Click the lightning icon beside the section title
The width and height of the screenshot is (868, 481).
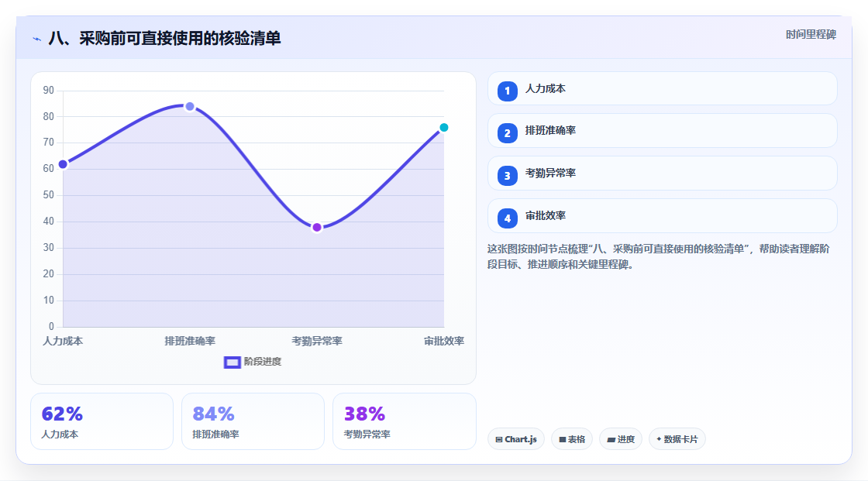[37, 39]
